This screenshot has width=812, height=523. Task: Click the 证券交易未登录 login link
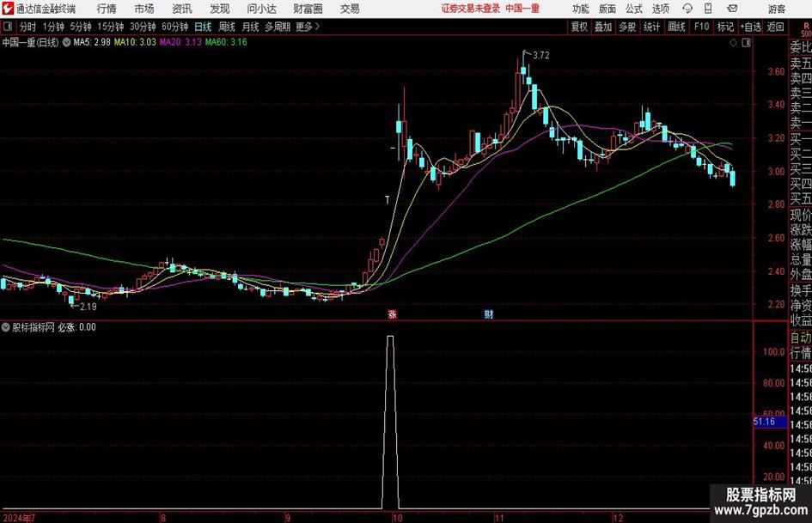(x=470, y=9)
